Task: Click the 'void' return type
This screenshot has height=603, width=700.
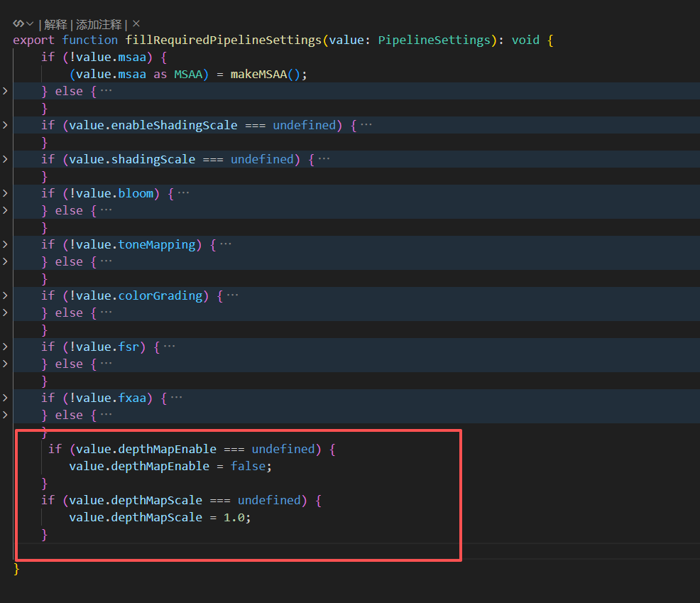Action: click(x=525, y=40)
